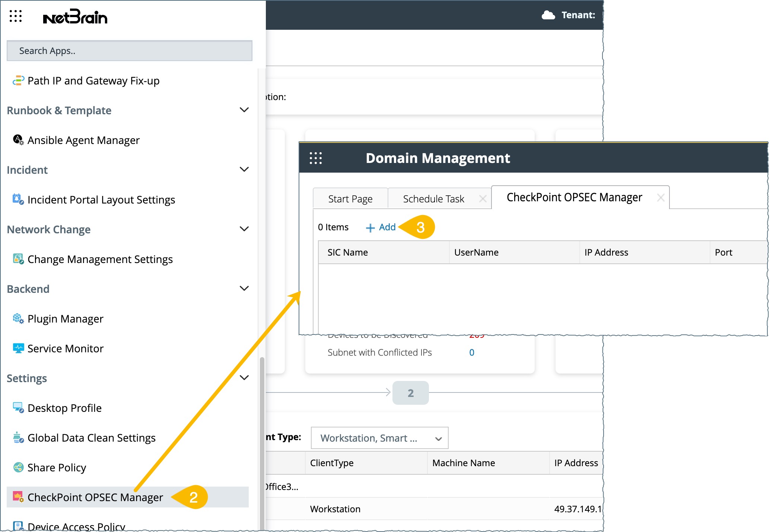Open Service Monitor icon
The image size is (770, 532).
tap(18, 348)
